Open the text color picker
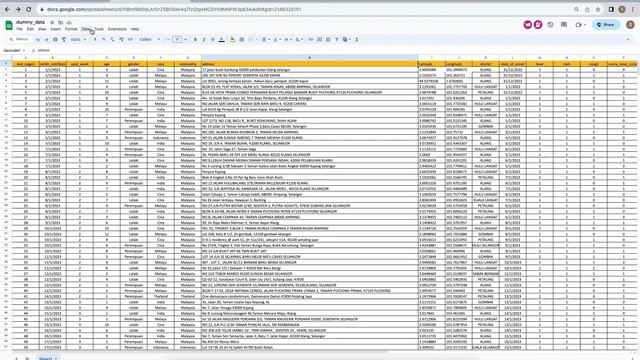 (x=222, y=40)
